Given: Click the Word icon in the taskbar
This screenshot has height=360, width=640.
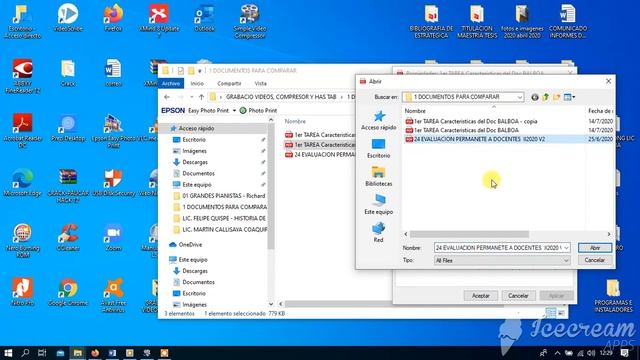Looking at the screenshot, I should pos(112,353).
